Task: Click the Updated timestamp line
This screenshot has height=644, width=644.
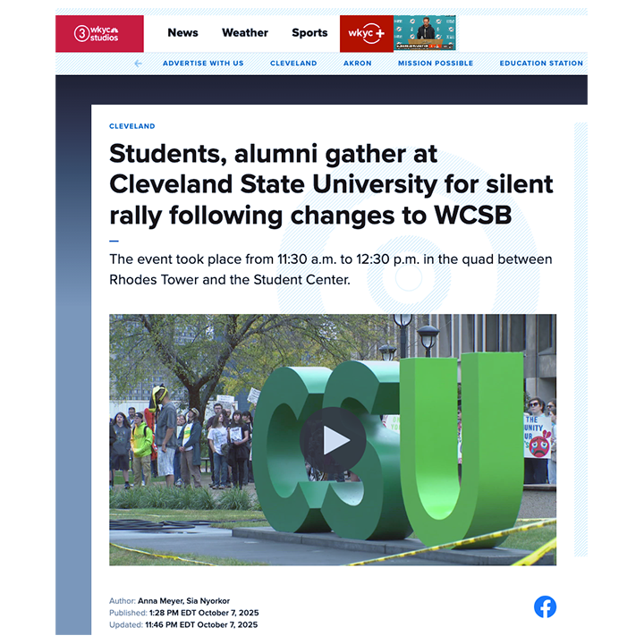Action: [x=183, y=624]
